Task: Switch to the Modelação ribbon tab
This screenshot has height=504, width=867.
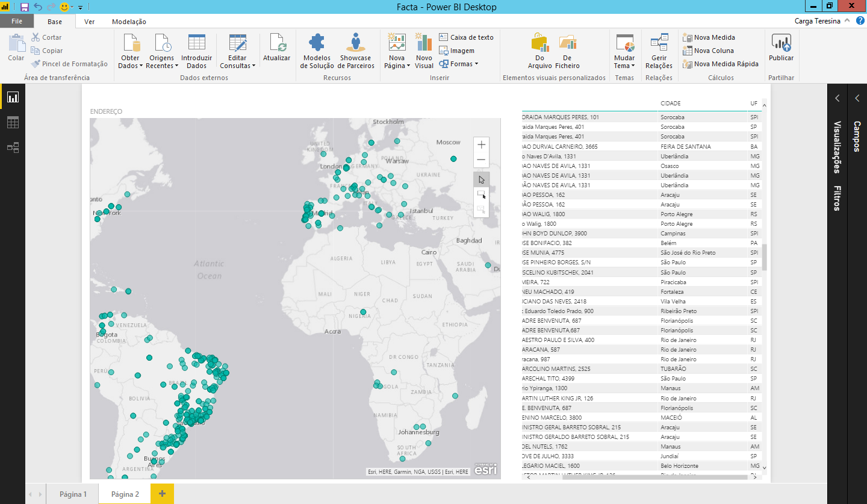Action: pos(129,22)
